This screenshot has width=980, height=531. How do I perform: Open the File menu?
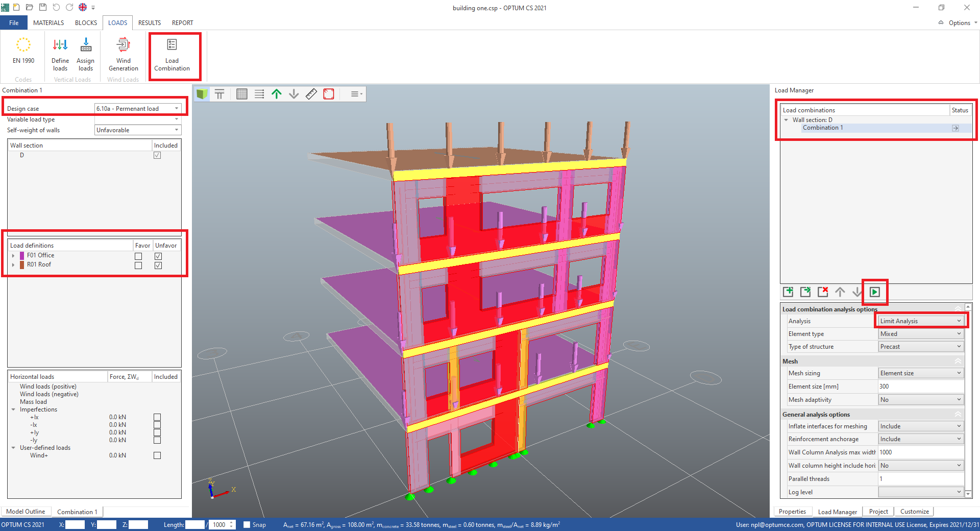[14, 23]
